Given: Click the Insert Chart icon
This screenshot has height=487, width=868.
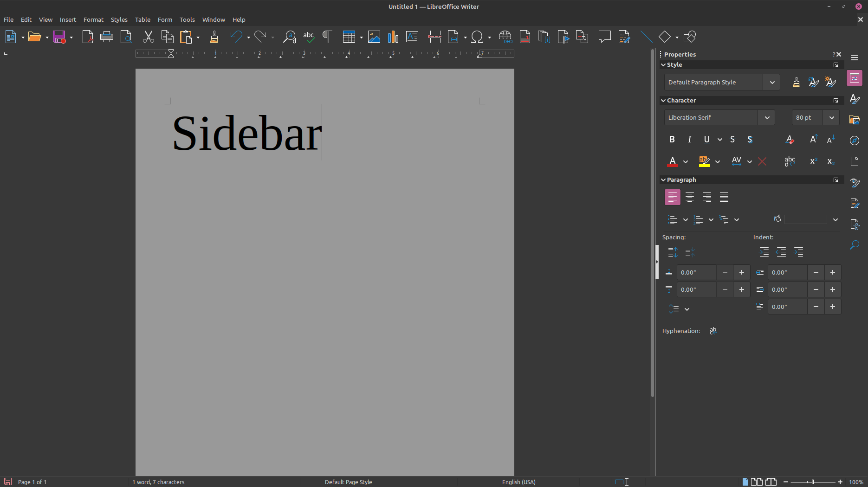Looking at the screenshot, I should pos(393,37).
